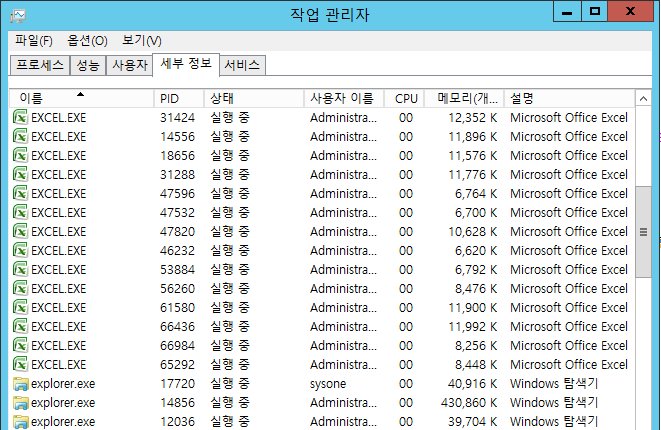Sort by the 메모리 column header
This screenshot has width=661, height=430.
pos(464,98)
